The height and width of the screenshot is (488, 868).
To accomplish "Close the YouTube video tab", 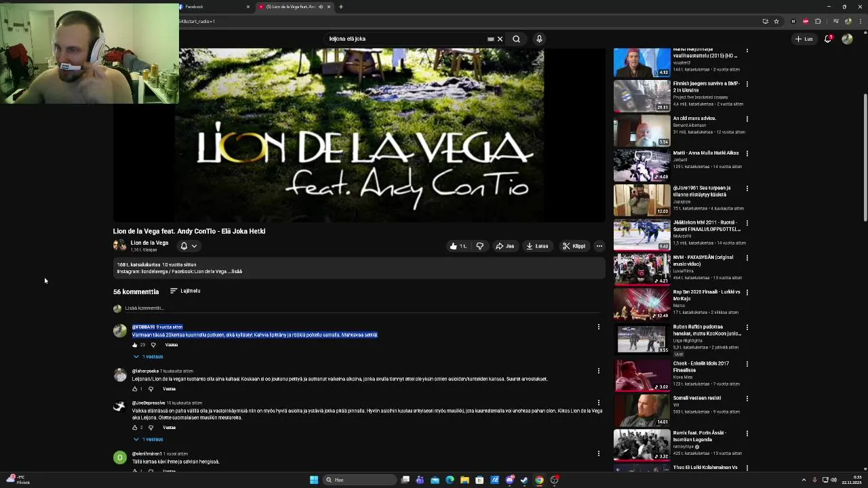I will (x=329, y=7).
